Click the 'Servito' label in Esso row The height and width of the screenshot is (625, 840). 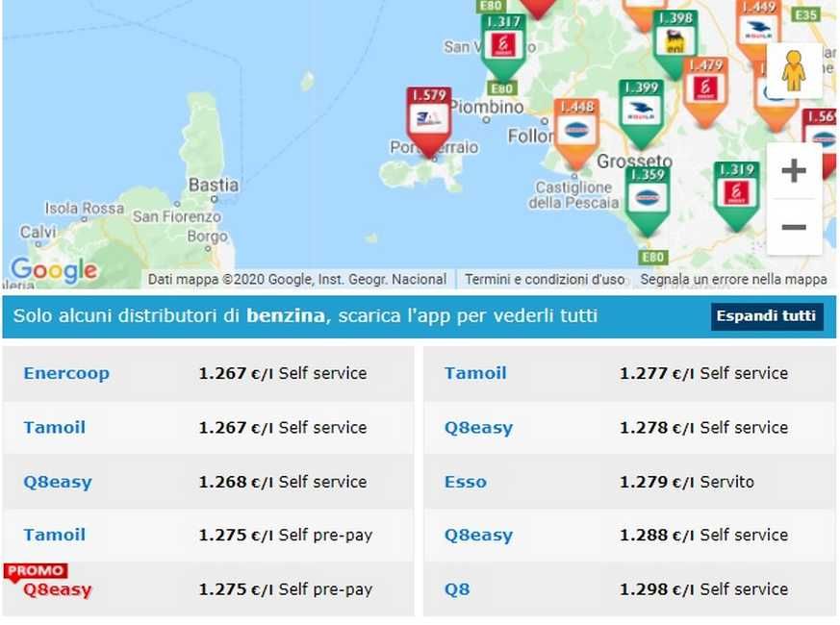[727, 482]
